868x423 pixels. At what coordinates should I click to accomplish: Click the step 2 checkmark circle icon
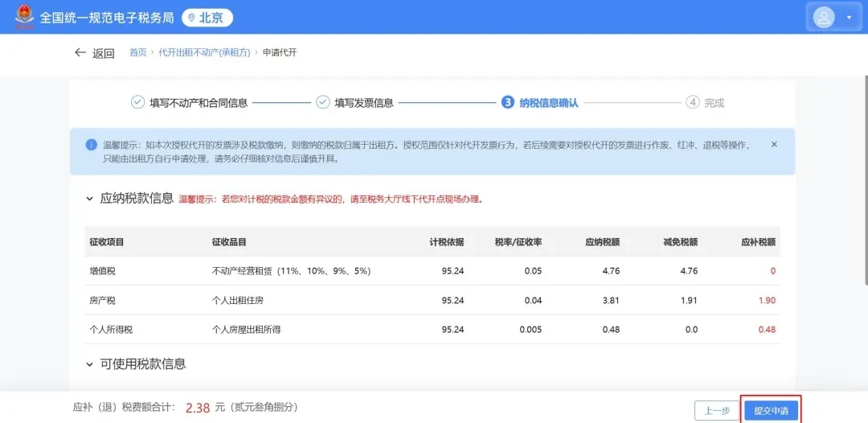(322, 102)
